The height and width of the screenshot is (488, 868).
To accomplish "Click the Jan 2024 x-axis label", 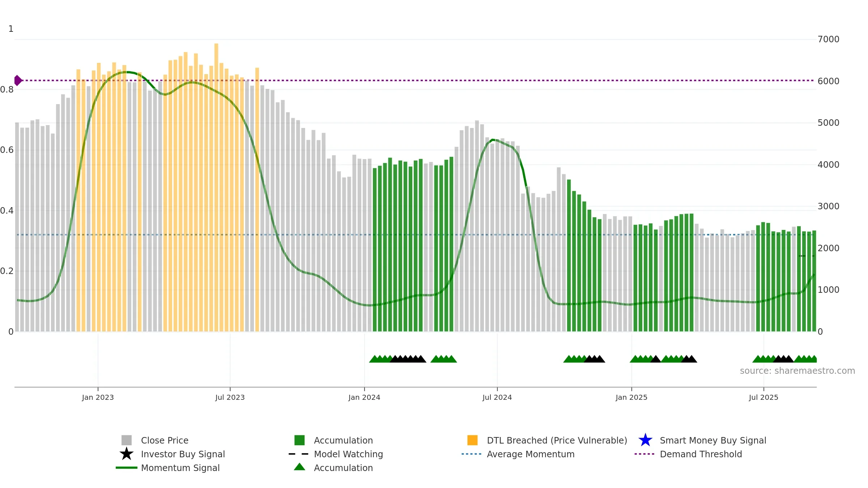I will (364, 398).
